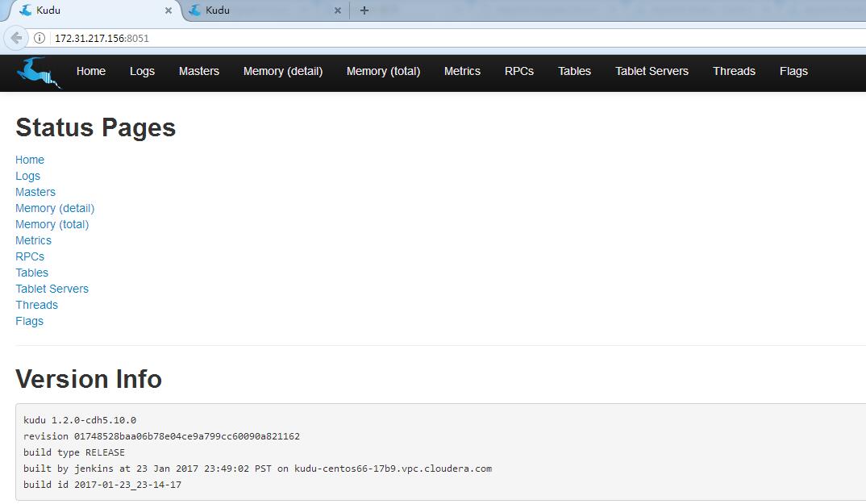This screenshot has height=504, width=866.
Task: Open Tables in the top navbar
Action: point(574,71)
